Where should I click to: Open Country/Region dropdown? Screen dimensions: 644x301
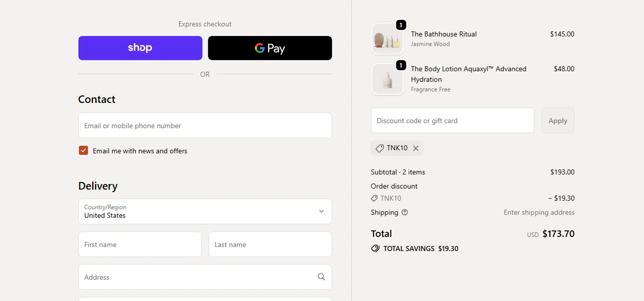(205, 211)
